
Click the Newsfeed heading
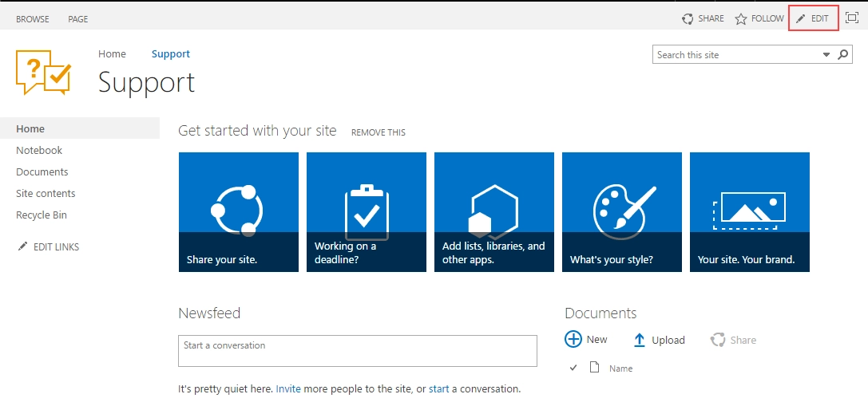[209, 313]
